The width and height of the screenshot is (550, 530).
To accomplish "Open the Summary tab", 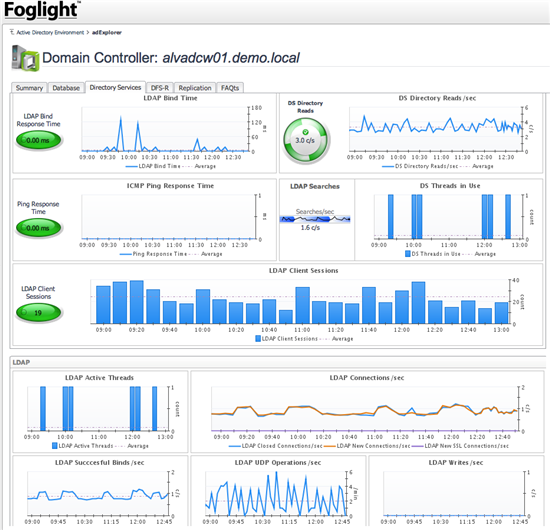I will 29,88.
